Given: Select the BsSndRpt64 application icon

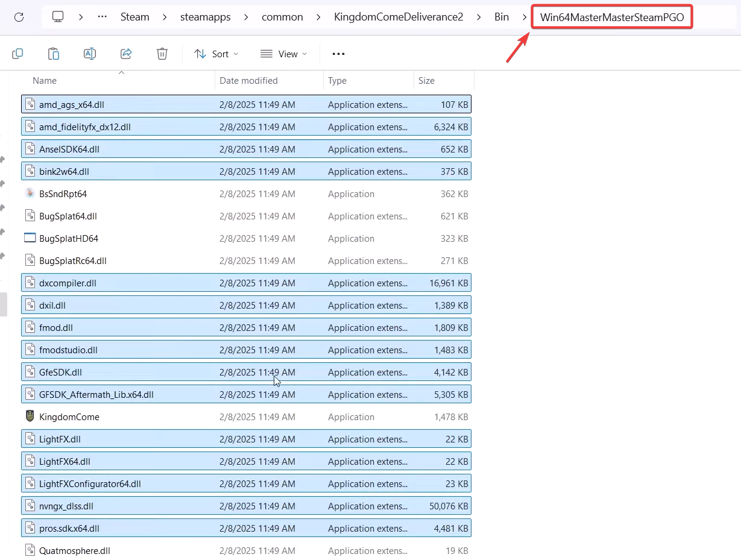Looking at the screenshot, I should tap(30, 194).
